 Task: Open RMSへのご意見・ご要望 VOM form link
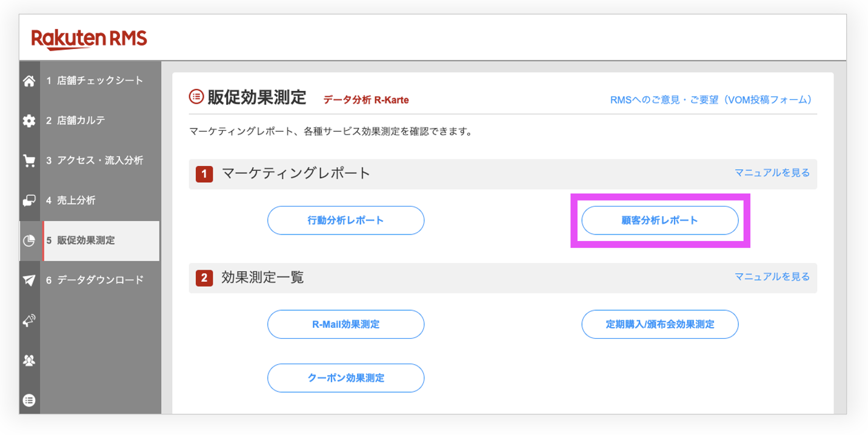tap(711, 100)
